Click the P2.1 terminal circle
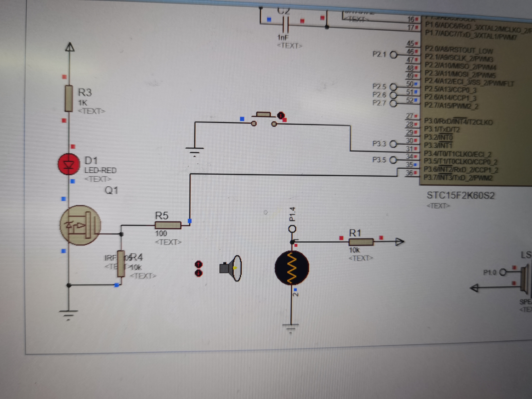The image size is (532, 399). [393, 55]
